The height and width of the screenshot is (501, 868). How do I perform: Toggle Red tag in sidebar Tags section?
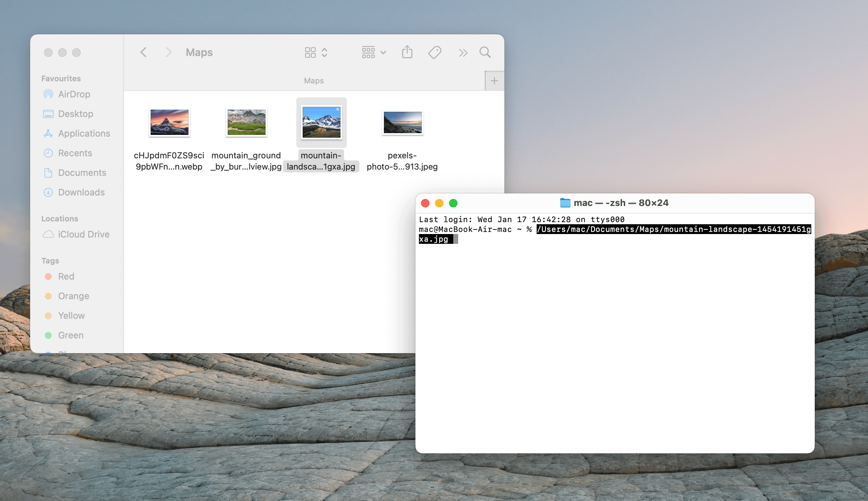[65, 276]
